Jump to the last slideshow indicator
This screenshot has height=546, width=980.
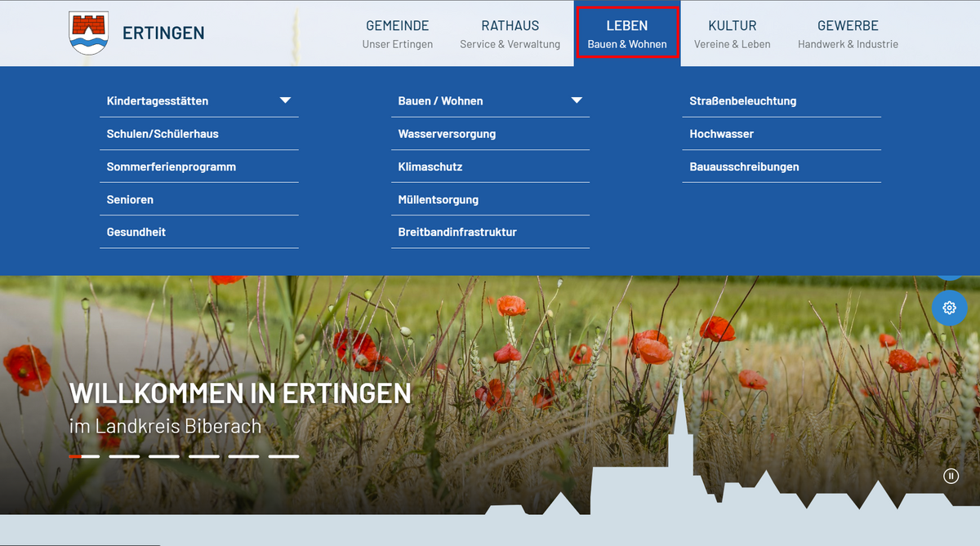pyautogui.click(x=284, y=456)
